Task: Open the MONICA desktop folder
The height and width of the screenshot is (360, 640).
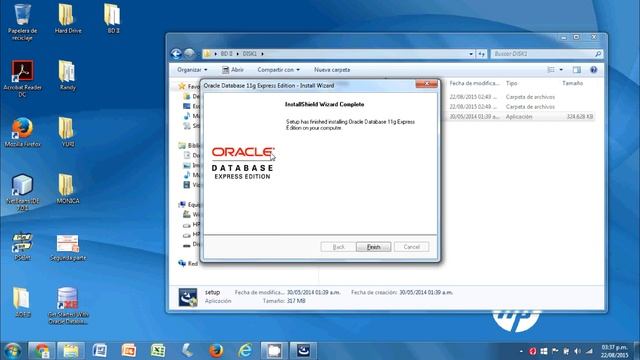Action: (x=67, y=189)
